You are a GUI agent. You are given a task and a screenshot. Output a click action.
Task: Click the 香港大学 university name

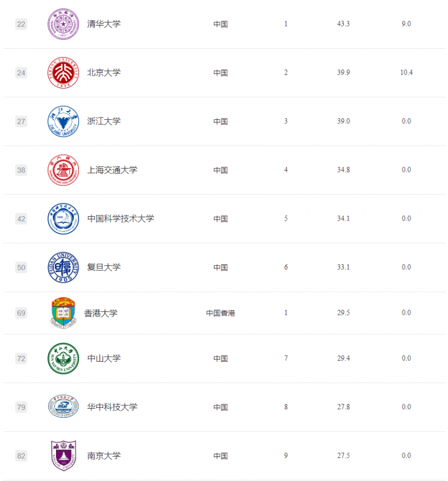tap(101, 313)
